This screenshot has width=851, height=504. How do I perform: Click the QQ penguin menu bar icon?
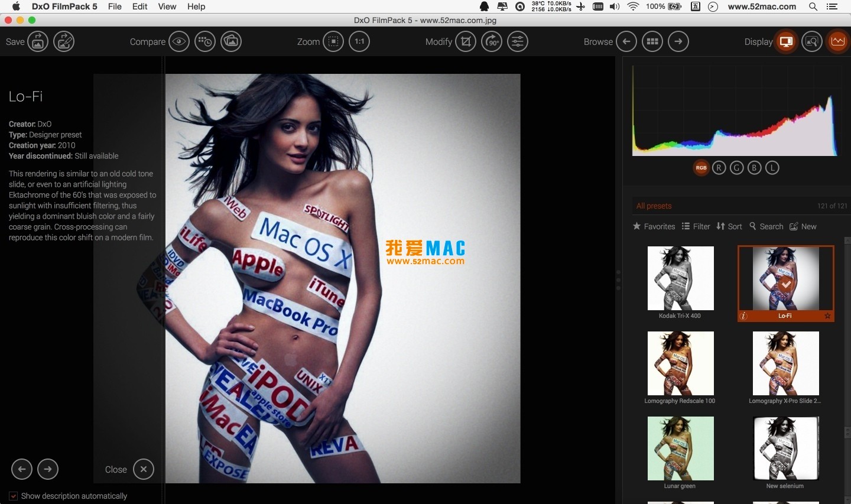click(484, 6)
